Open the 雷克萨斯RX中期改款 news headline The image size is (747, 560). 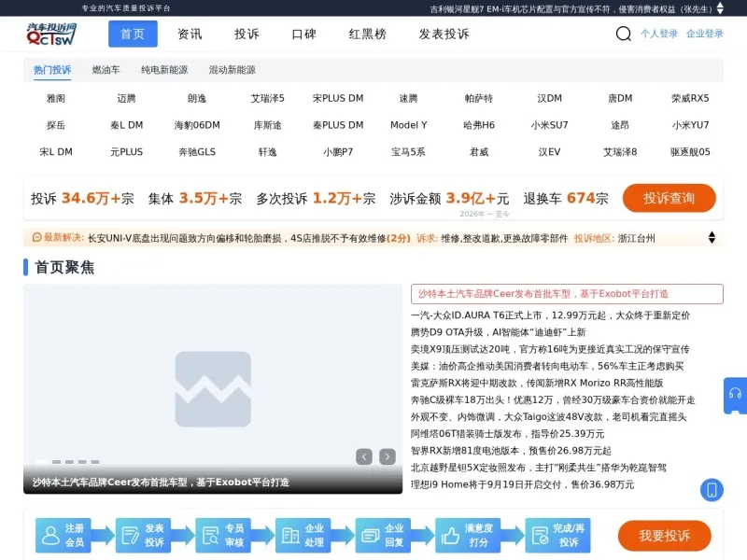(x=537, y=383)
